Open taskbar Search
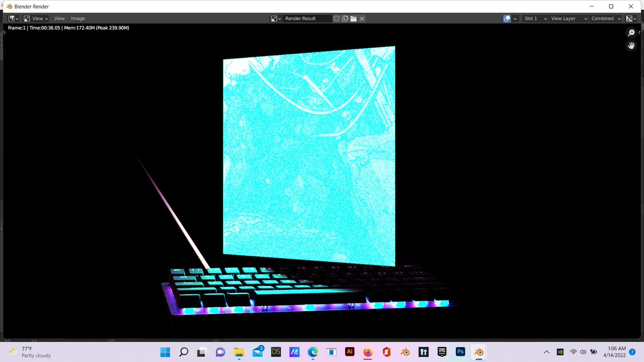The width and height of the screenshot is (644, 362). click(184, 352)
